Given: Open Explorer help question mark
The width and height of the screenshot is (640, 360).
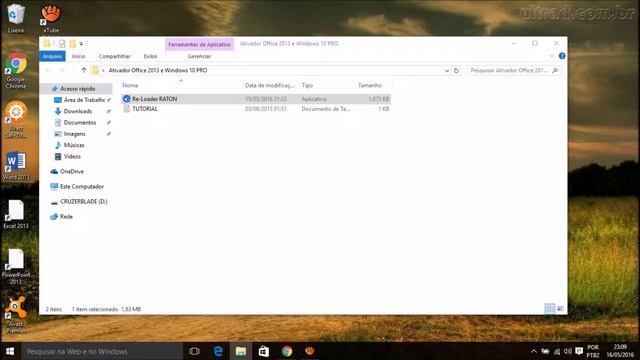Looking at the screenshot, I should pos(562,56).
